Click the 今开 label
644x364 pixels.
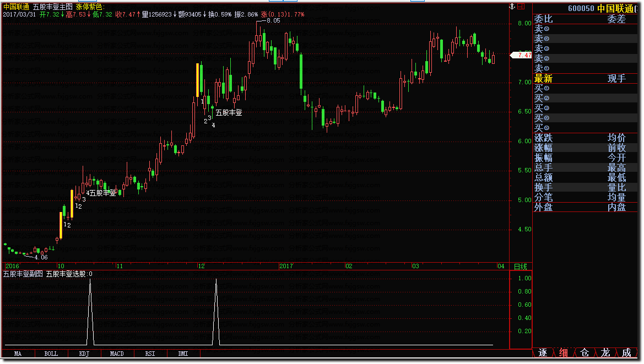click(x=616, y=157)
